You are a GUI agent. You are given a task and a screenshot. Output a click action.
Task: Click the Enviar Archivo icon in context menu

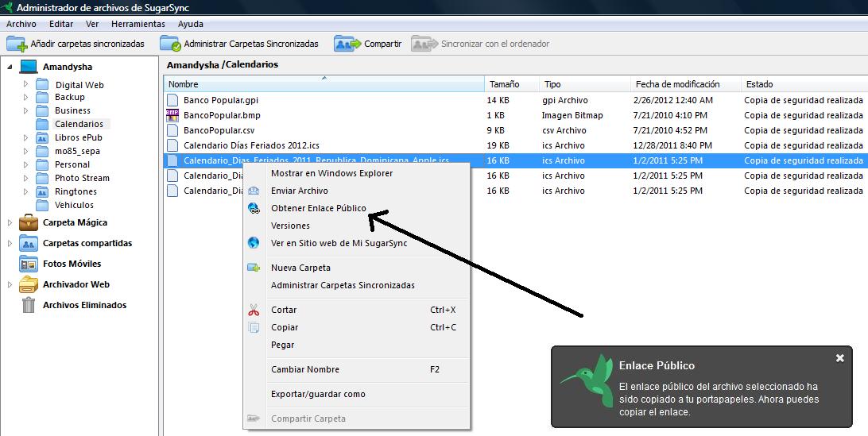(x=254, y=191)
